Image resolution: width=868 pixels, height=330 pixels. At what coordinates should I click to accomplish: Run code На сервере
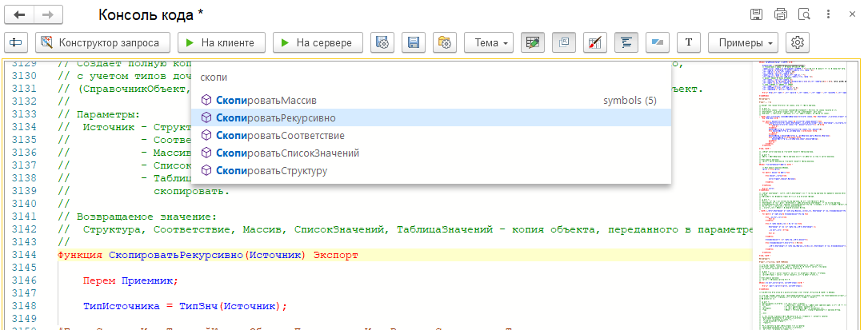pos(318,42)
